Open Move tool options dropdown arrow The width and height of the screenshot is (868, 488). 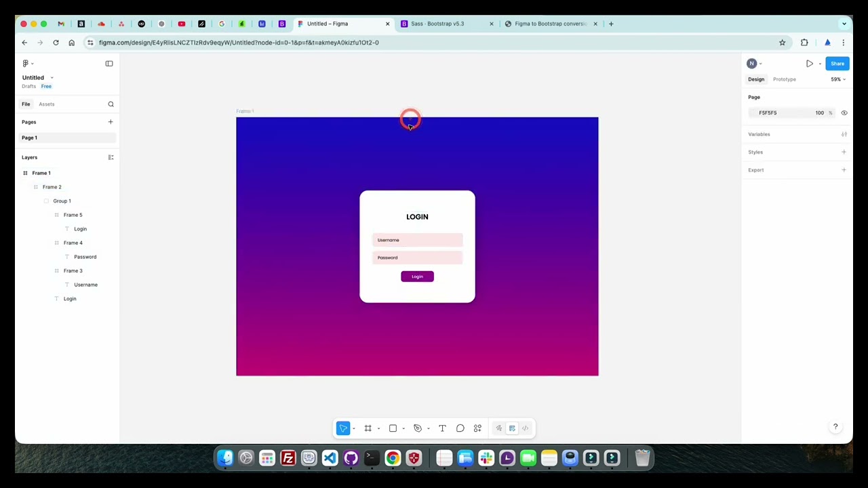353,428
